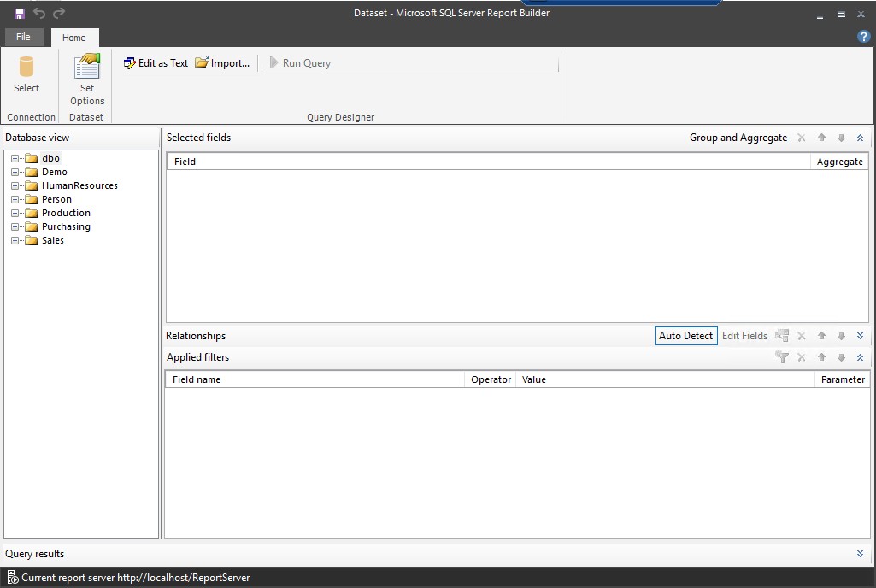Expand the Person schema node

point(15,199)
